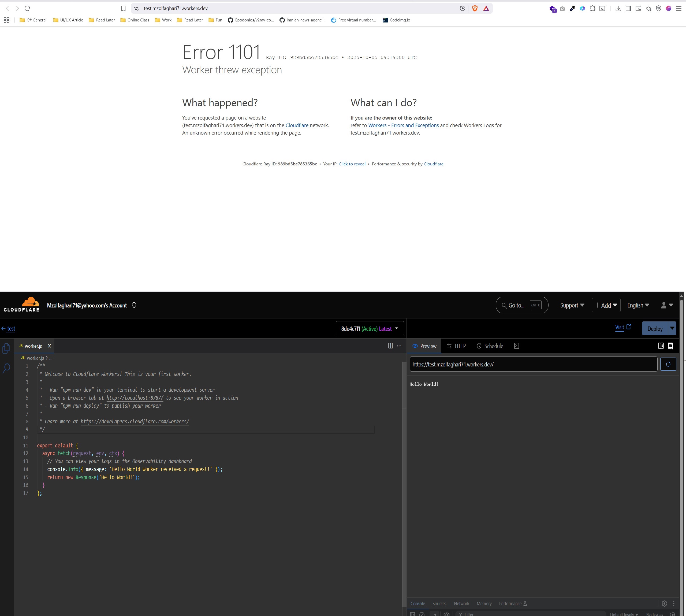This screenshot has height=616, width=686.
Task: Open the Deploy button dropdown arrow
Action: click(x=672, y=328)
